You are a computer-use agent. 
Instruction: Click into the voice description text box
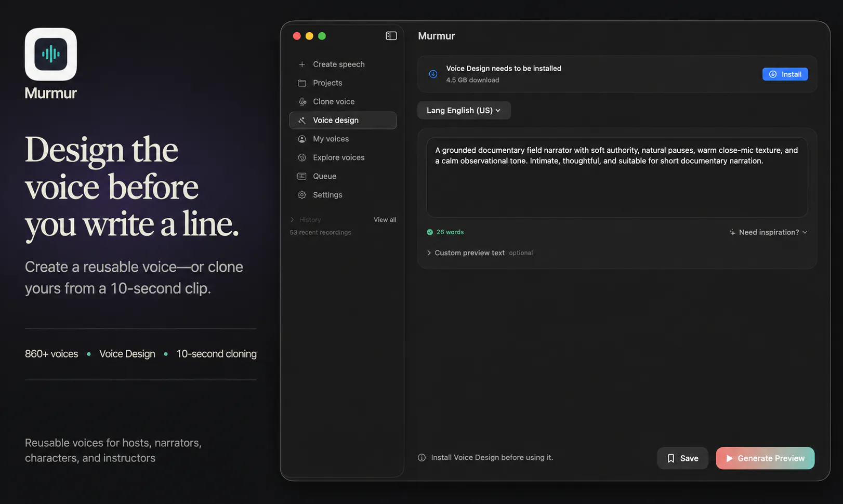[x=617, y=177]
